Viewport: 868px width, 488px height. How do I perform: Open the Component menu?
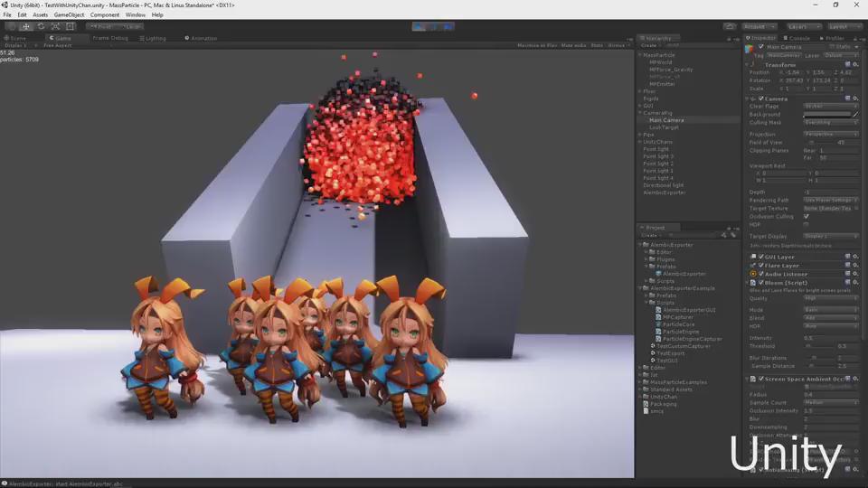click(x=105, y=15)
